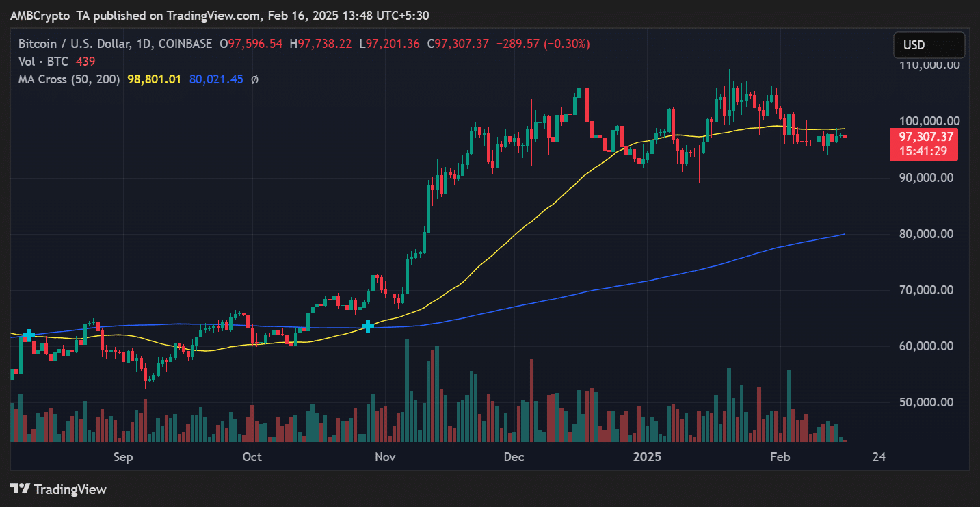Click the 2025 label on the time axis
Image resolution: width=980 pixels, height=507 pixels.
(647, 456)
